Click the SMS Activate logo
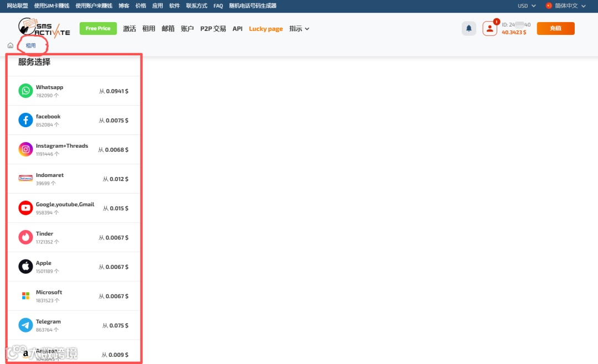 coord(44,28)
